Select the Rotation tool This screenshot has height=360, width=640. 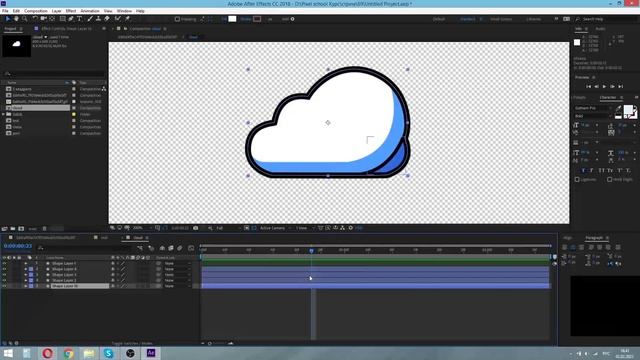(x=35, y=19)
